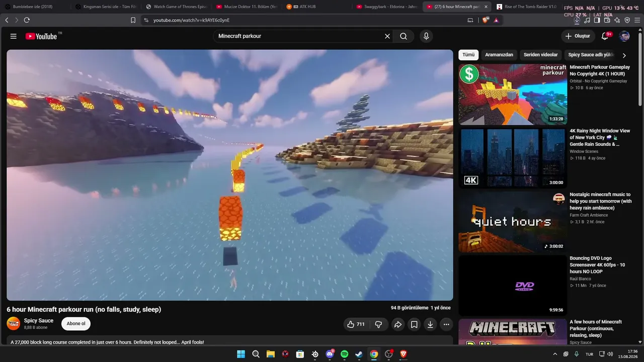Image resolution: width=644 pixels, height=362 pixels.
Task: Switch to Bumblebee izle (2018) tab
Action: point(35,7)
